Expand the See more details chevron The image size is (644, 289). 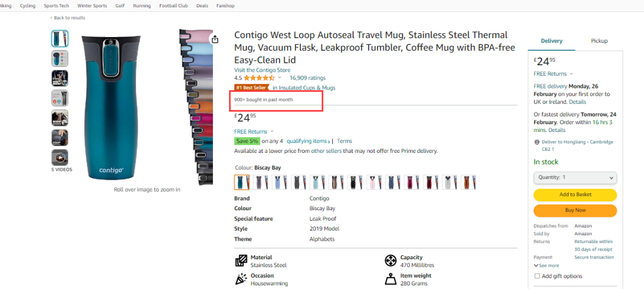click(536, 266)
